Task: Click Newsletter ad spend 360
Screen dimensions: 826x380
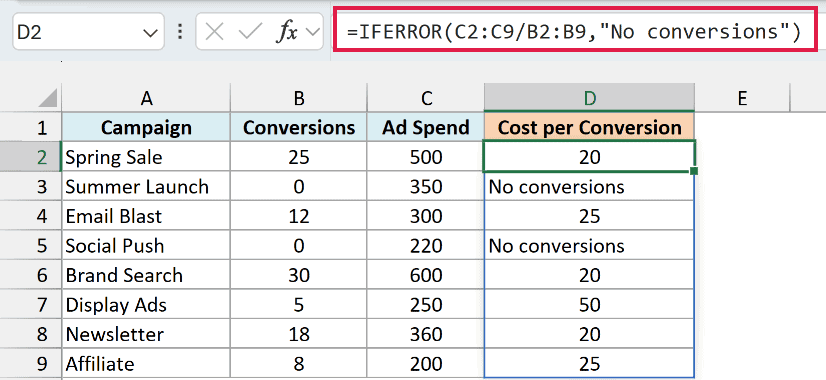Action: (x=426, y=334)
